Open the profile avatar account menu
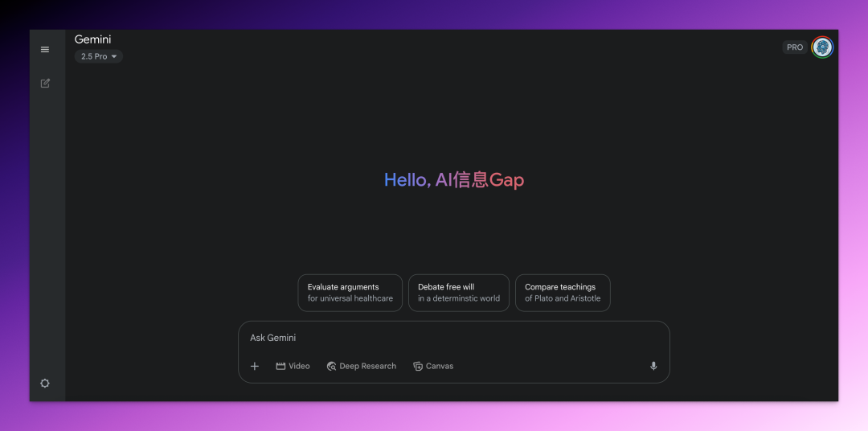Viewport: 868px width, 431px height. click(x=822, y=47)
